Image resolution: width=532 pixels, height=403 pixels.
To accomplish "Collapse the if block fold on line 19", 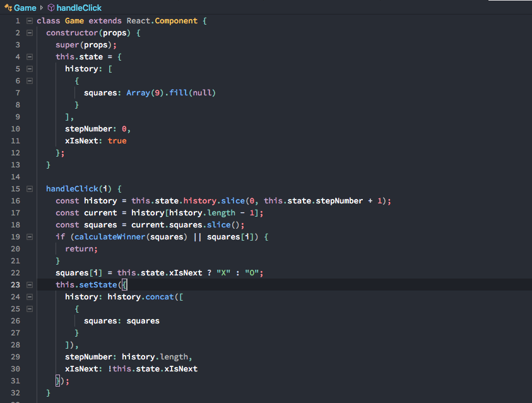I will coord(30,237).
